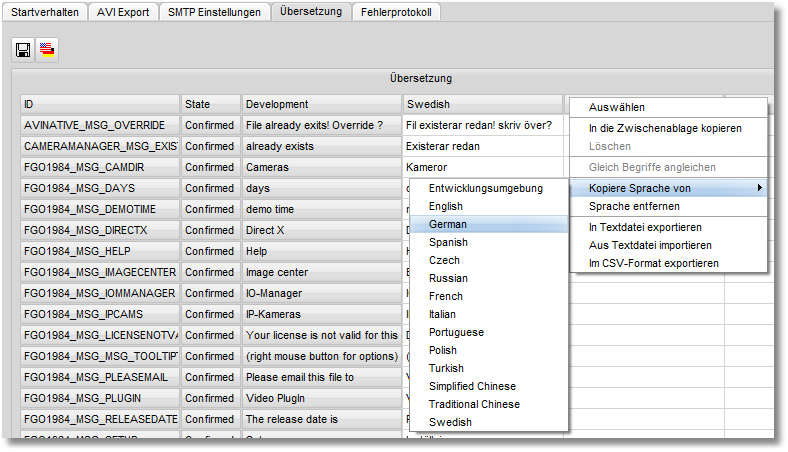The width and height of the screenshot is (788, 452).
Task: Select In Textdatei exportieren
Action: click(645, 227)
